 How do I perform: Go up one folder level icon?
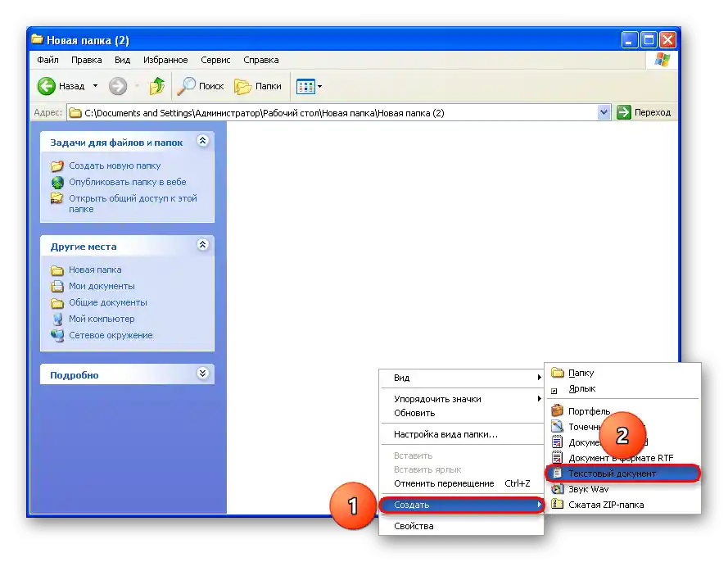[157, 86]
